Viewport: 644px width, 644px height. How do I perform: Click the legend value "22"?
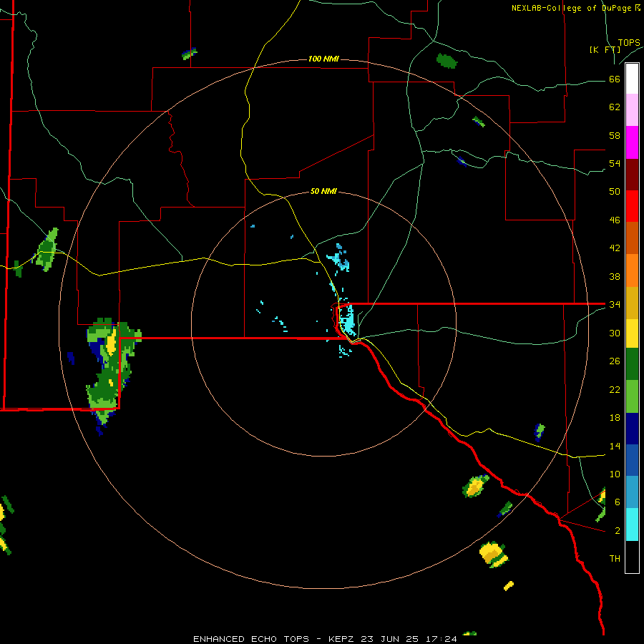[615, 389]
